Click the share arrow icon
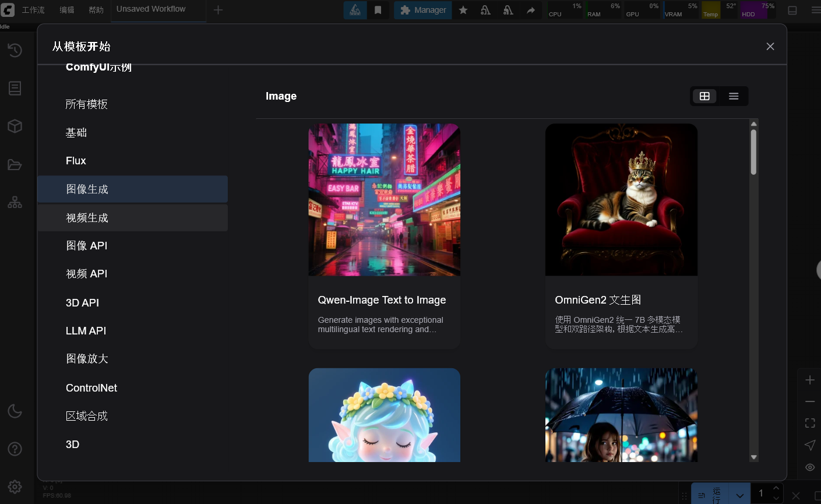821x504 pixels. pos(531,10)
